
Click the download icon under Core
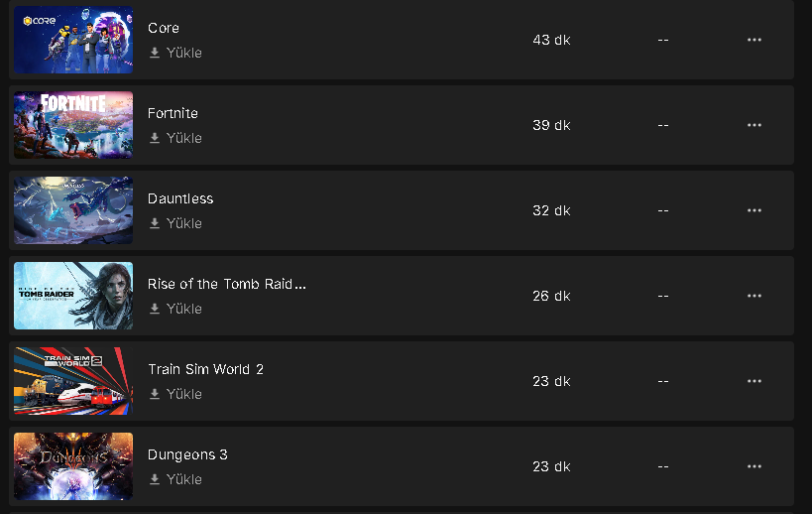155,53
